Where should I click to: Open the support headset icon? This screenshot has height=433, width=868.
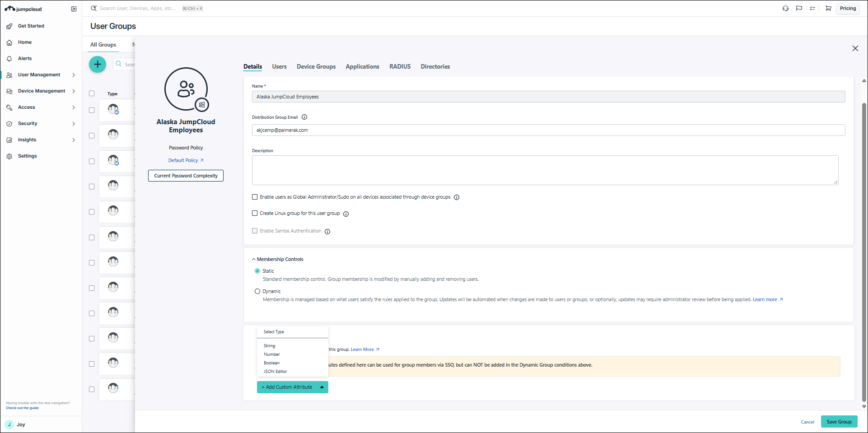pos(785,9)
